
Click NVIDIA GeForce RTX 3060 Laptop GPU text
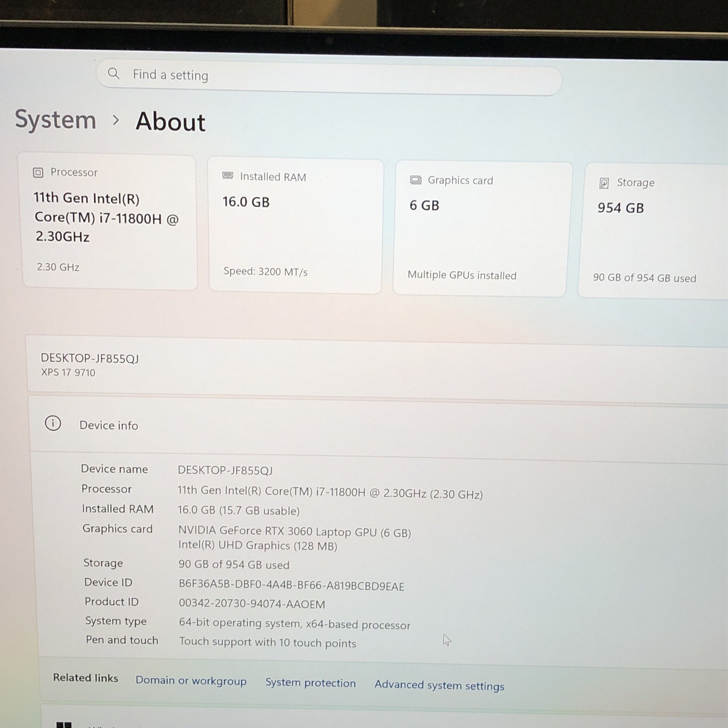294,531
